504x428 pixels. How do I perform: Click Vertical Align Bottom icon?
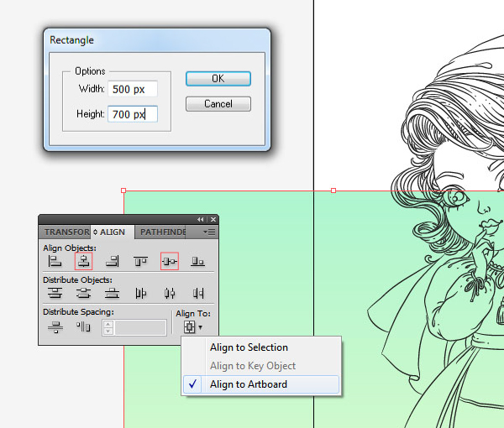point(197,261)
